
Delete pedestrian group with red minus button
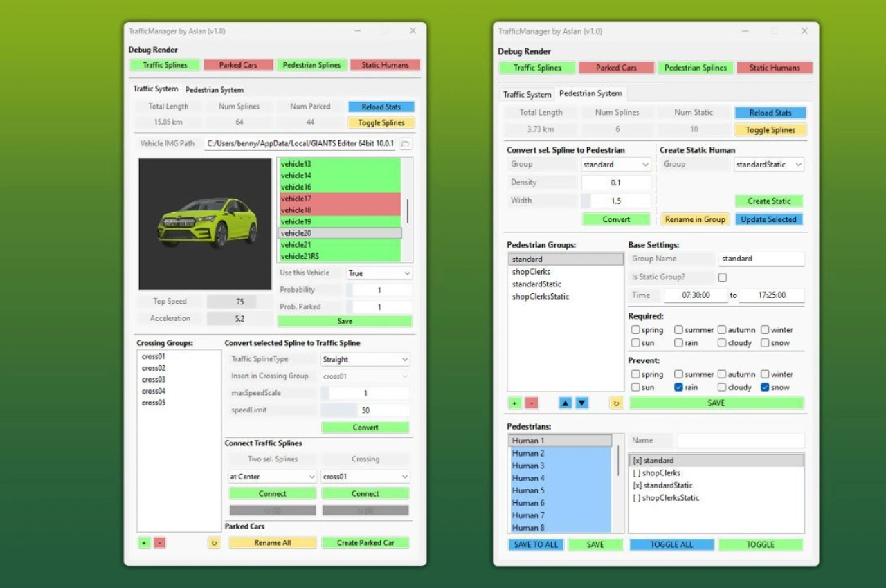tap(531, 403)
